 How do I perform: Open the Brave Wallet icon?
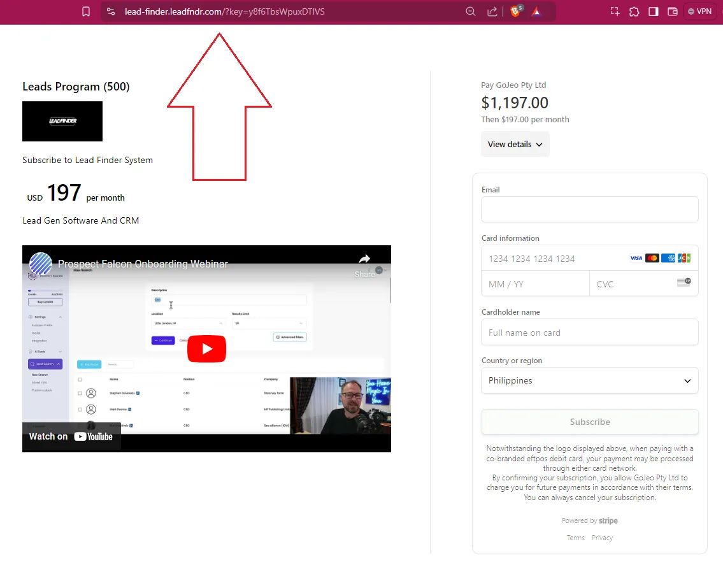point(673,11)
